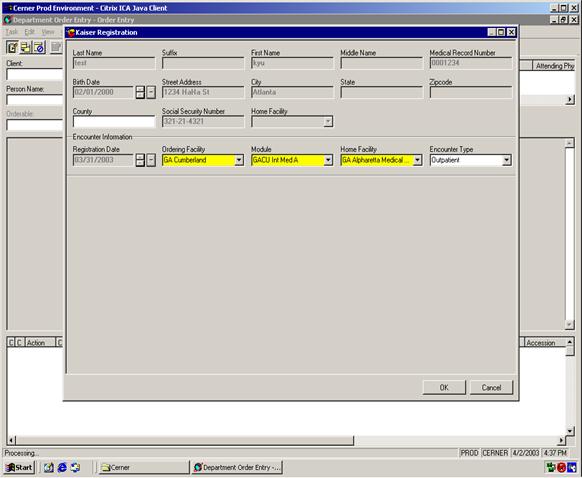Click the Birth Date spinner arrows
This screenshot has width=582, height=478.
pyautogui.click(x=140, y=92)
